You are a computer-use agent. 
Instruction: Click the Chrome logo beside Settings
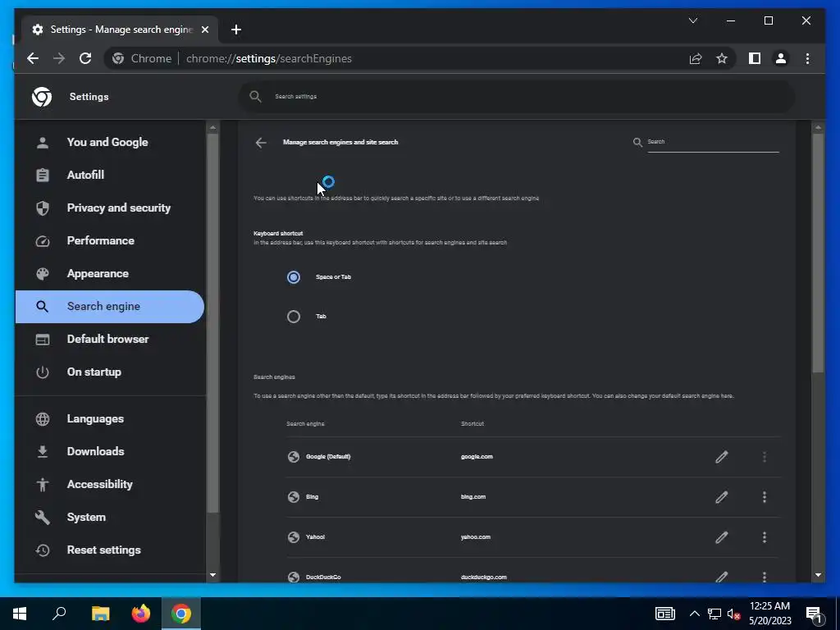tap(42, 97)
